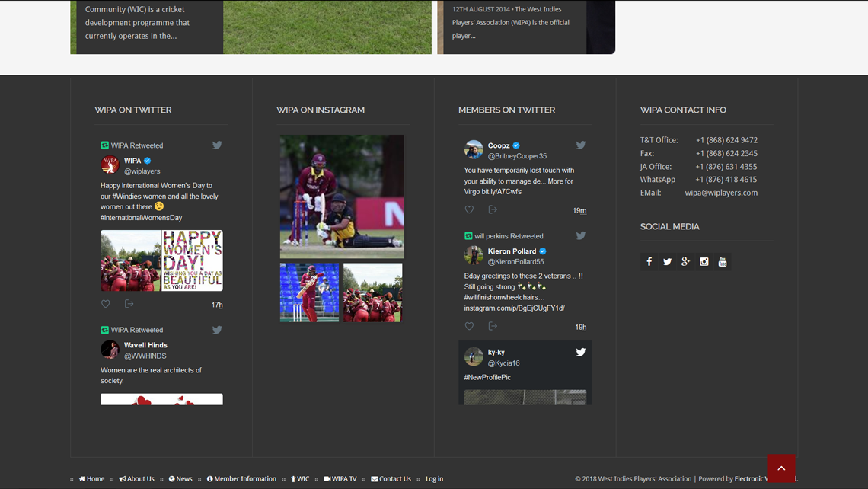The width and height of the screenshot is (868, 489).
Task: Like the Kieron Pollard tweet
Action: [x=470, y=326]
